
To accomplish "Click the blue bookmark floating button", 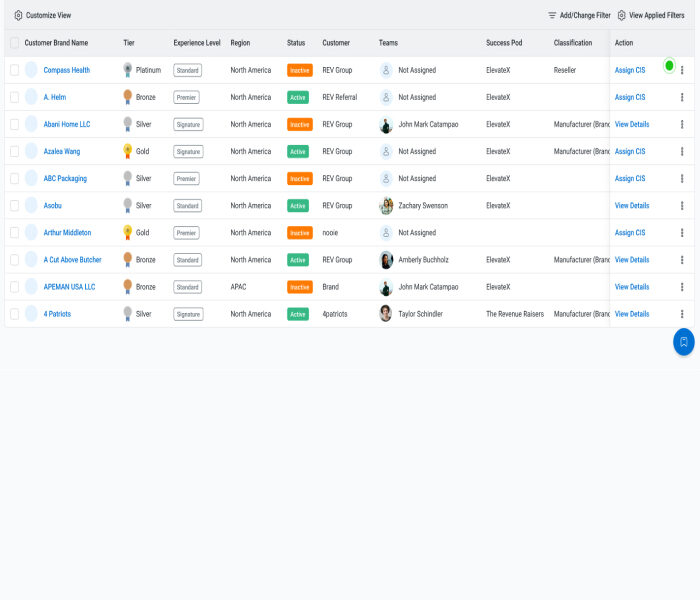I will [683, 342].
